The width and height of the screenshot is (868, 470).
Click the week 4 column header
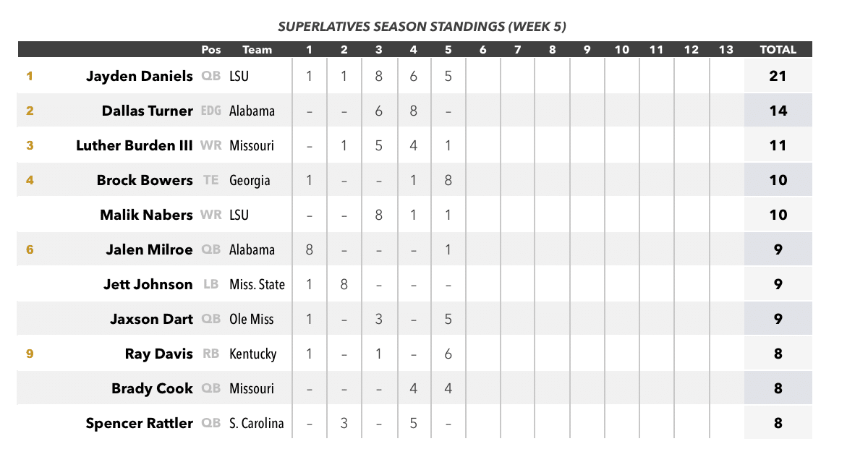coord(414,50)
